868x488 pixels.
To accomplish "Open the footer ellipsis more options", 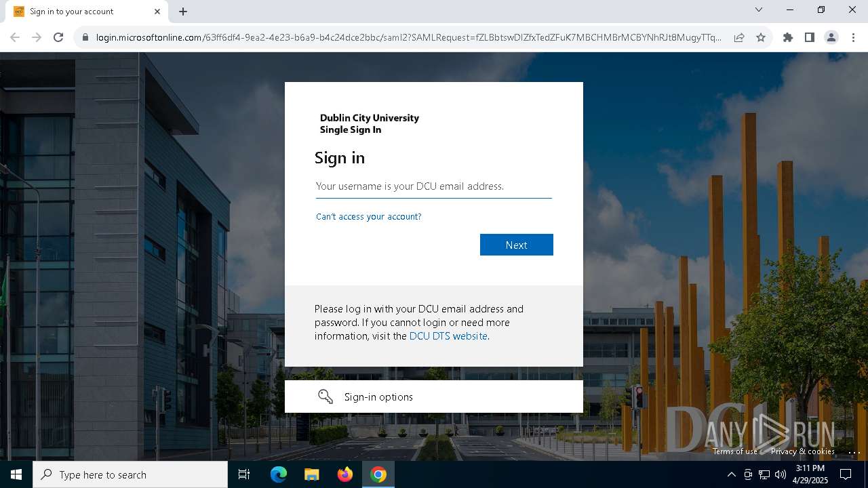I will (854, 452).
